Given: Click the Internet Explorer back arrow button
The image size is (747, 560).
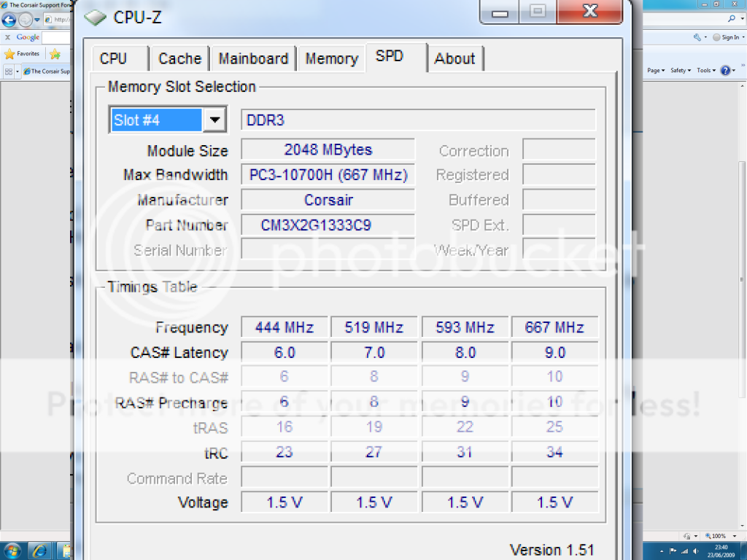Looking at the screenshot, I should tap(9, 20).
